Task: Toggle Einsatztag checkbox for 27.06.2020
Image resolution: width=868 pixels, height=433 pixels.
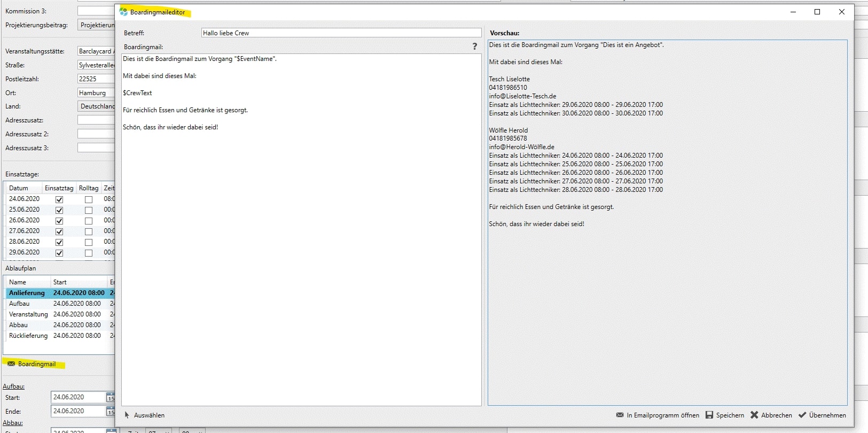Action: (x=59, y=231)
